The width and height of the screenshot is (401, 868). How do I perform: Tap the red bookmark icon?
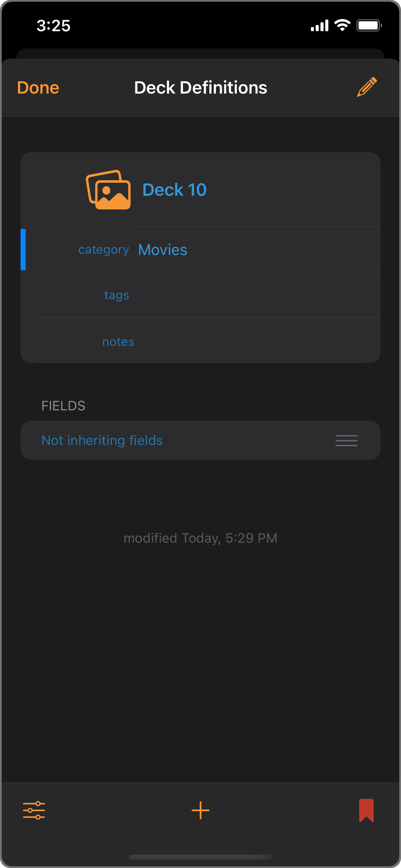tap(366, 810)
